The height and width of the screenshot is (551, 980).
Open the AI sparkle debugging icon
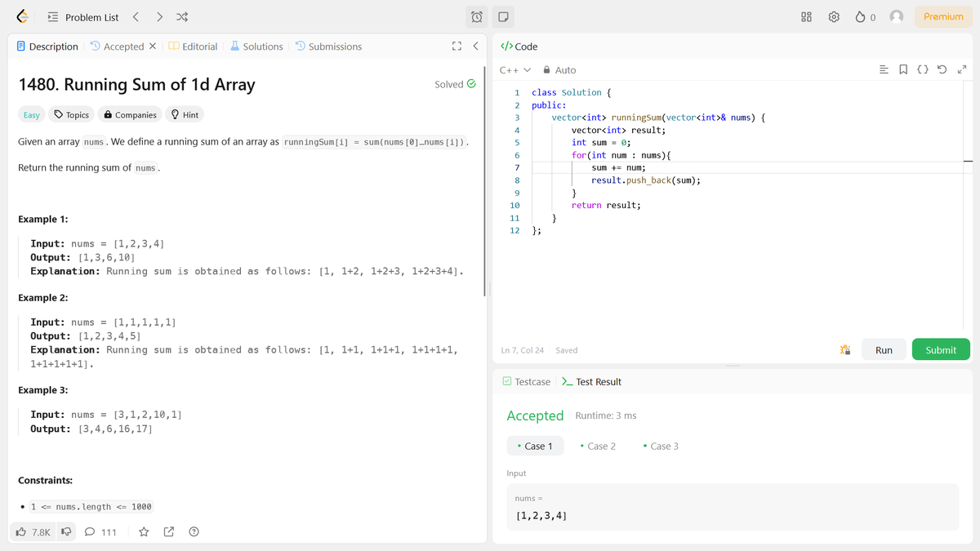[x=845, y=349]
